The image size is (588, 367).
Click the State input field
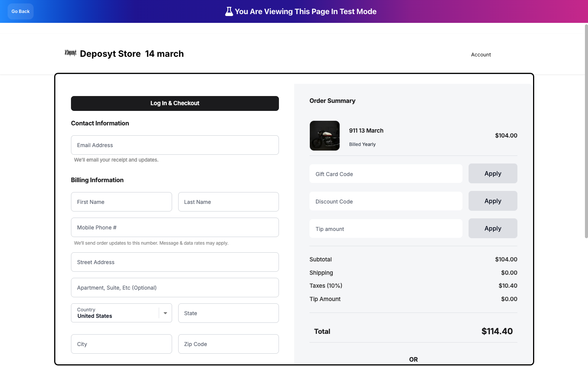(x=229, y=313)
